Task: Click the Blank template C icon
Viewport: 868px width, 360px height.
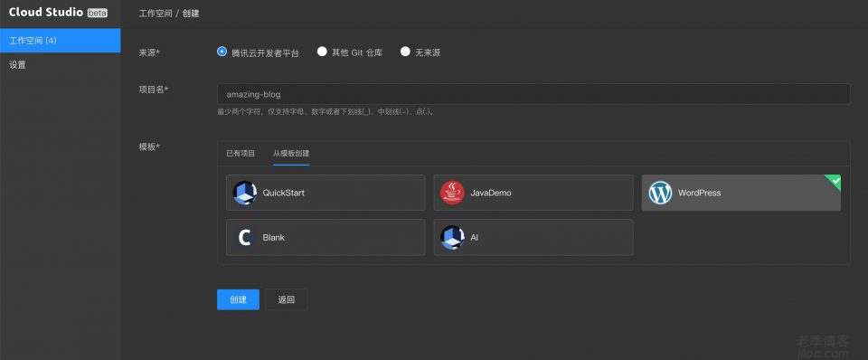Action: click(245, 237)
